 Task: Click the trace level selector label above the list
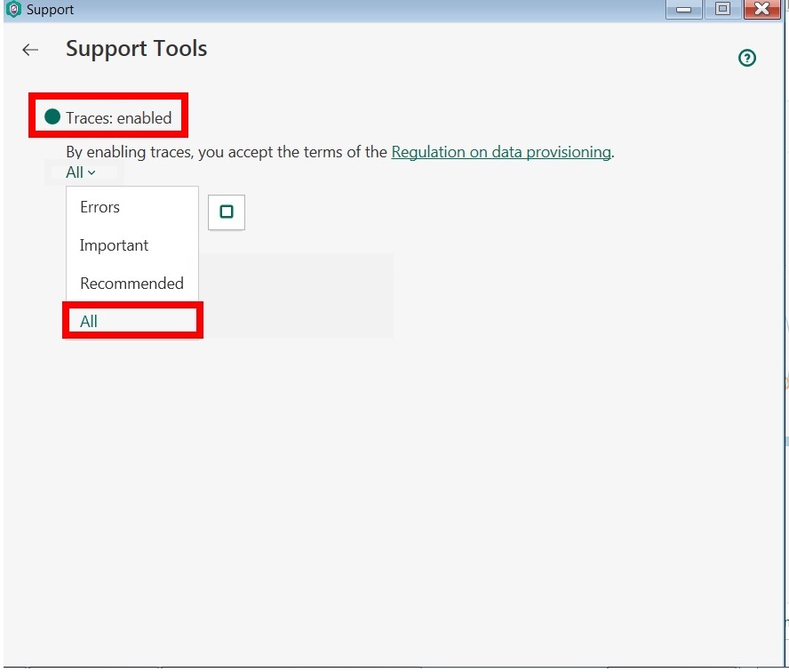[75, 172]
